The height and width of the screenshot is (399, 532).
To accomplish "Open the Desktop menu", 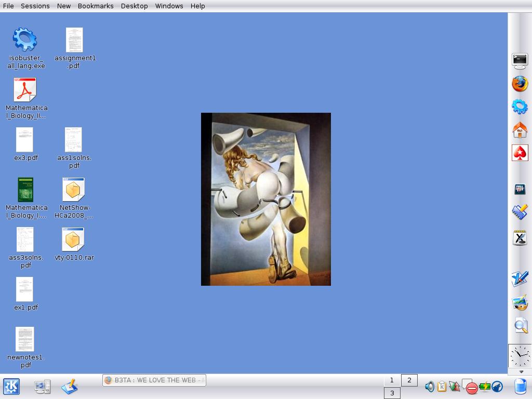I will click(135, 6).
